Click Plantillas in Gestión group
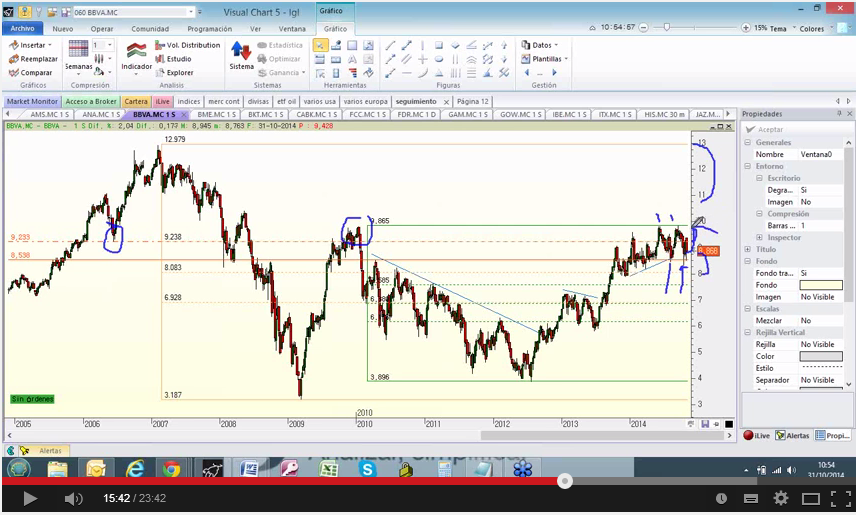Screen dimensions: 856x515 pyautogui.click(x=544, y=58)
